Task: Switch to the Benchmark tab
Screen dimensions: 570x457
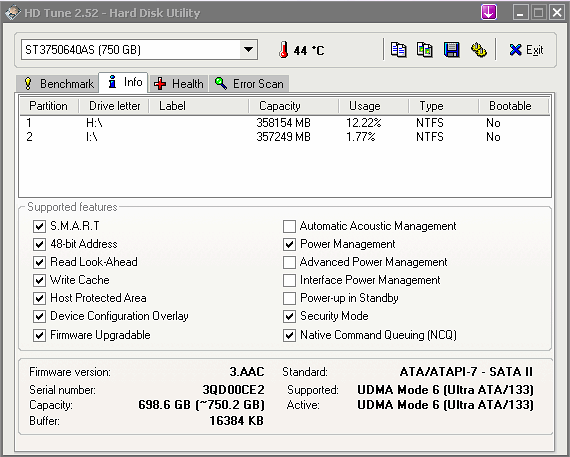Action: point(58,84)
